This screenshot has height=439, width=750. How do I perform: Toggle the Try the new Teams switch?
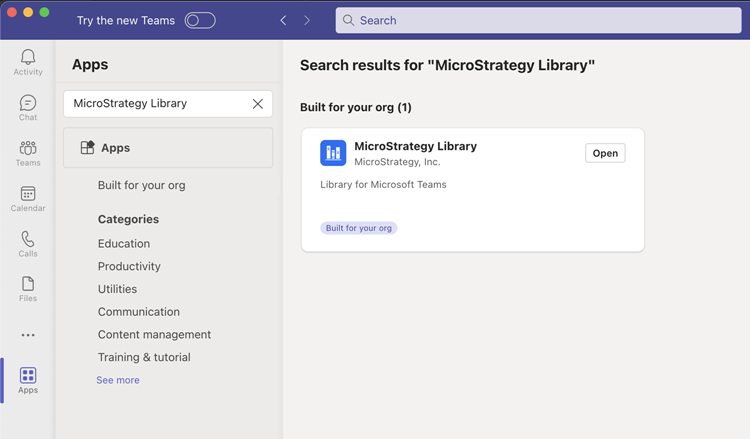point(200,21)
